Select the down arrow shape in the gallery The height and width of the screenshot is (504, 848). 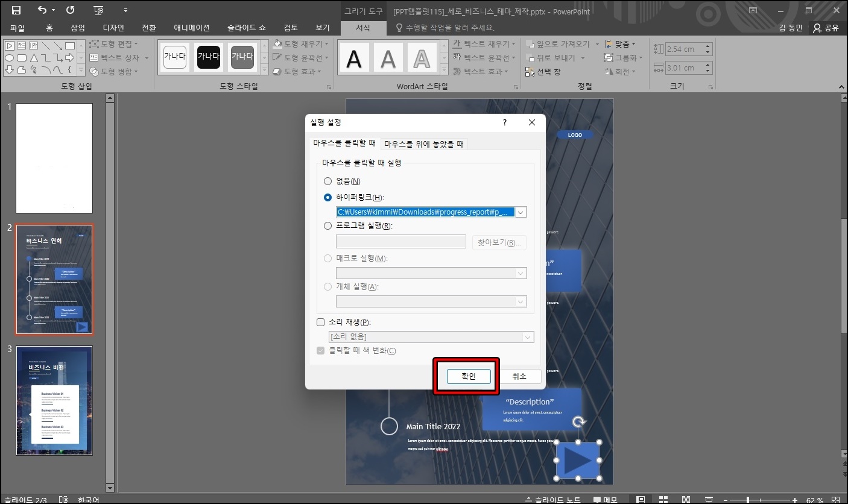pos(10,70)
